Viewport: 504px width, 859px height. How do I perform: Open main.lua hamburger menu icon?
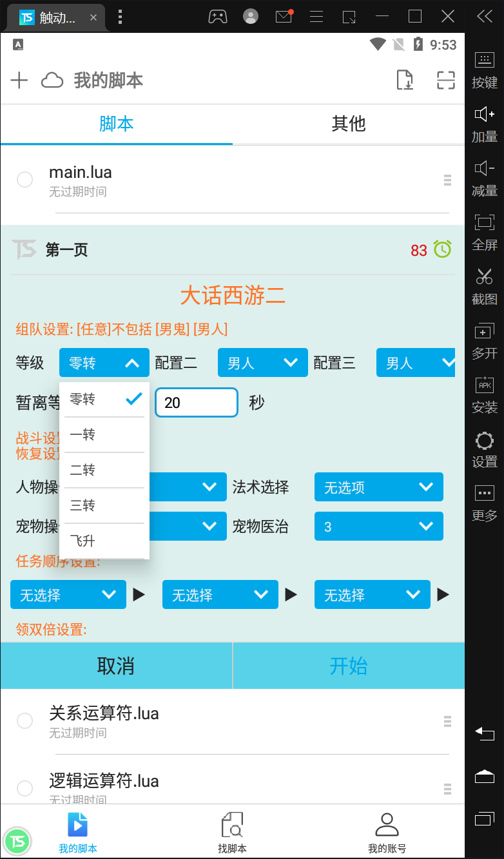coord(447,180)
